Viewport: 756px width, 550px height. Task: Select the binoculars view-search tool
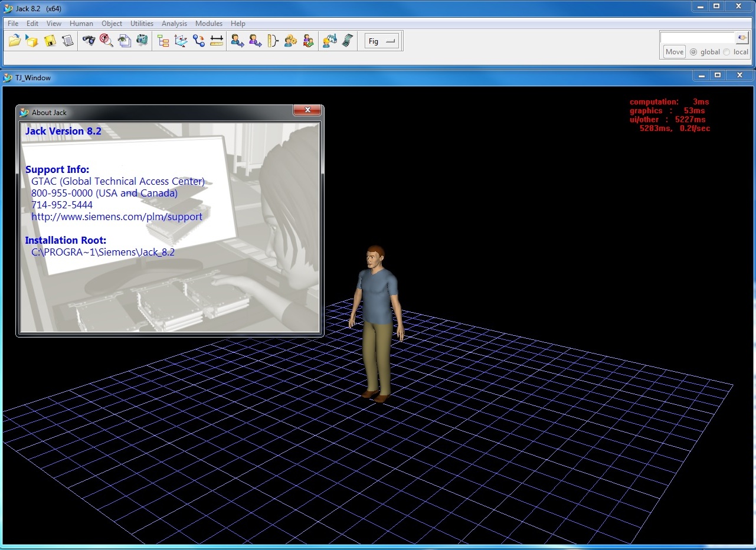coord(89,41)
